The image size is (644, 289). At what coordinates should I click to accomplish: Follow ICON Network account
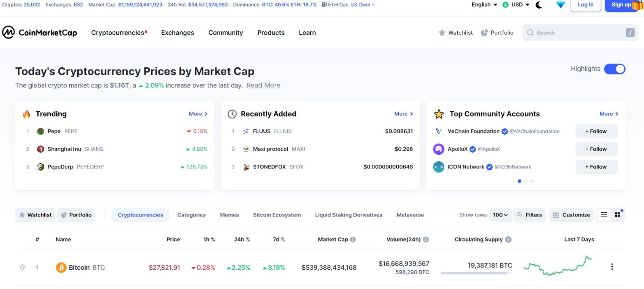(597, 167)
